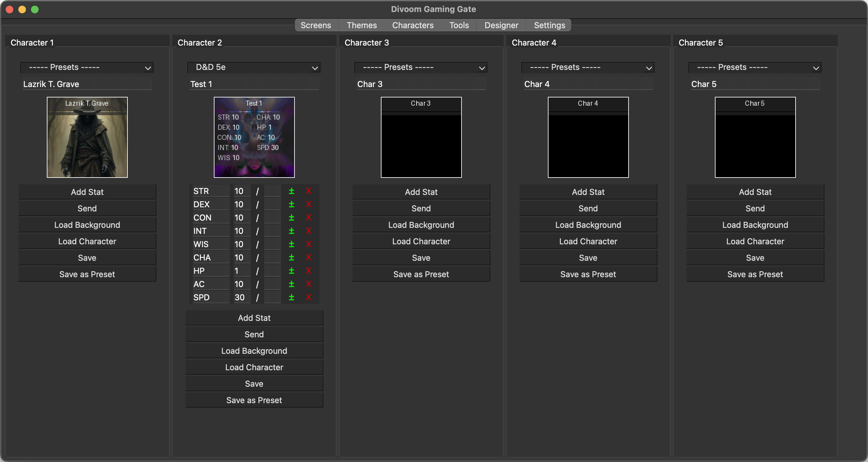Click Send under Character 2
The height and width of the screenshot is (462, 868).
pyautogui.click(x=254, y=334)
